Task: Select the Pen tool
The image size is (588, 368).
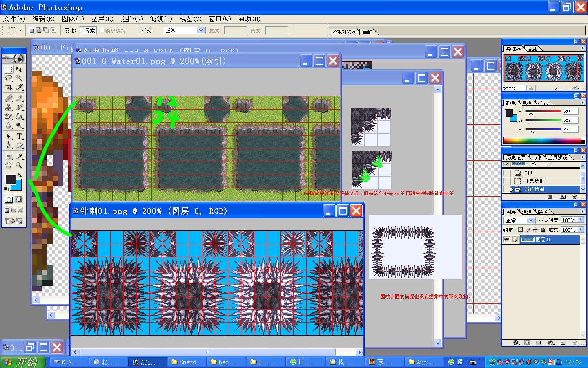Action: coord(9,145)
